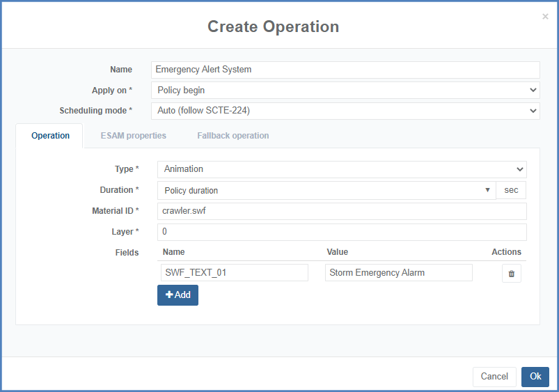Click the sec unit label
559x392 pixels.
coord(511,190)
